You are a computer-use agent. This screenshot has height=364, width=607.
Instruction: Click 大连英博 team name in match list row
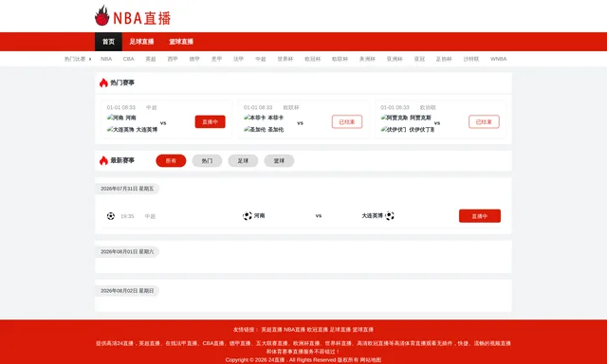point(373,216)
